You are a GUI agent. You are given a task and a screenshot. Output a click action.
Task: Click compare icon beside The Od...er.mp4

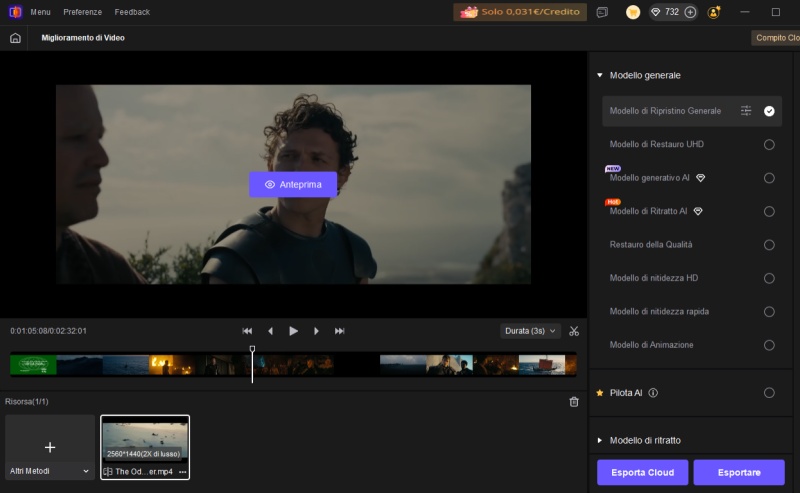click(108, 472)
